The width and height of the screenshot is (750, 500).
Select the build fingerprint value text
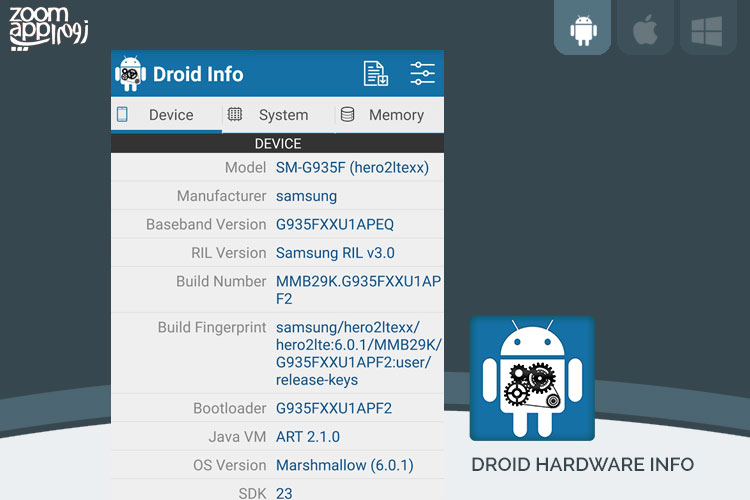(x=358, y=354)
